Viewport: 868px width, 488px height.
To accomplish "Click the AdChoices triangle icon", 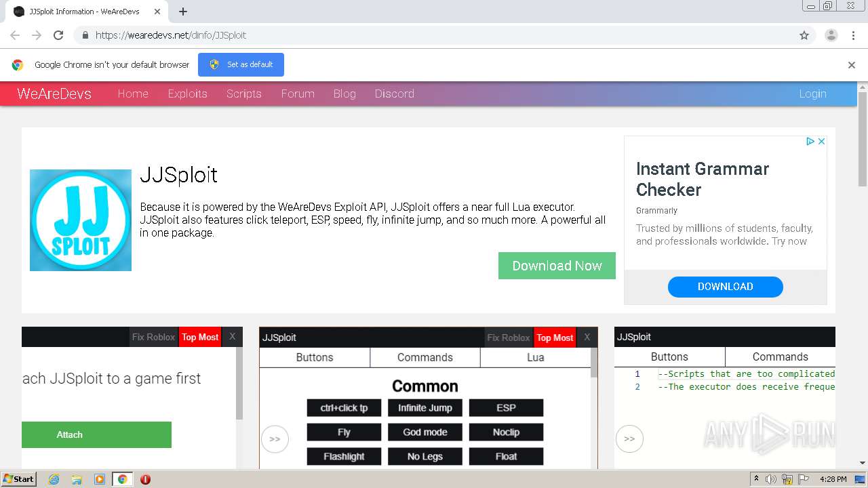I will point(810,141).
